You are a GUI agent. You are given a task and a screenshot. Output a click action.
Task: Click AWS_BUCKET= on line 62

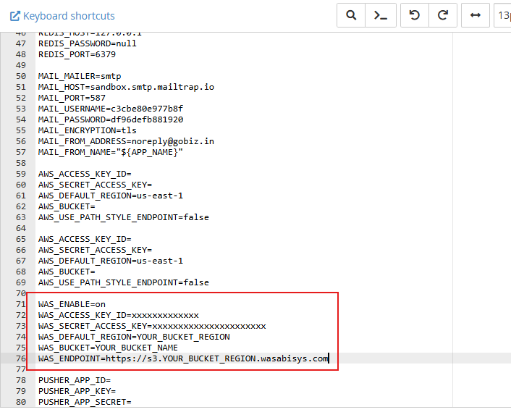67,206
